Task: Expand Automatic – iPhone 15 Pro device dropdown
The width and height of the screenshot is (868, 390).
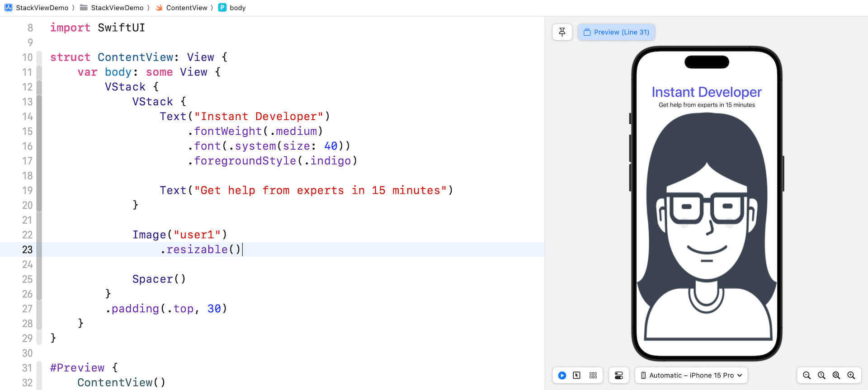Action: pyautogui.click(x=691, y=376)
